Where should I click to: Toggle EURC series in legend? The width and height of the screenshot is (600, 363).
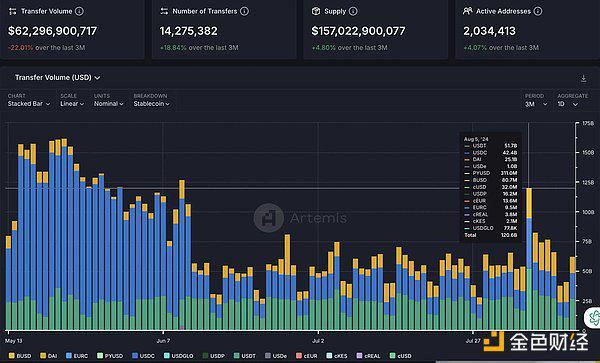(x=77, y=356)
